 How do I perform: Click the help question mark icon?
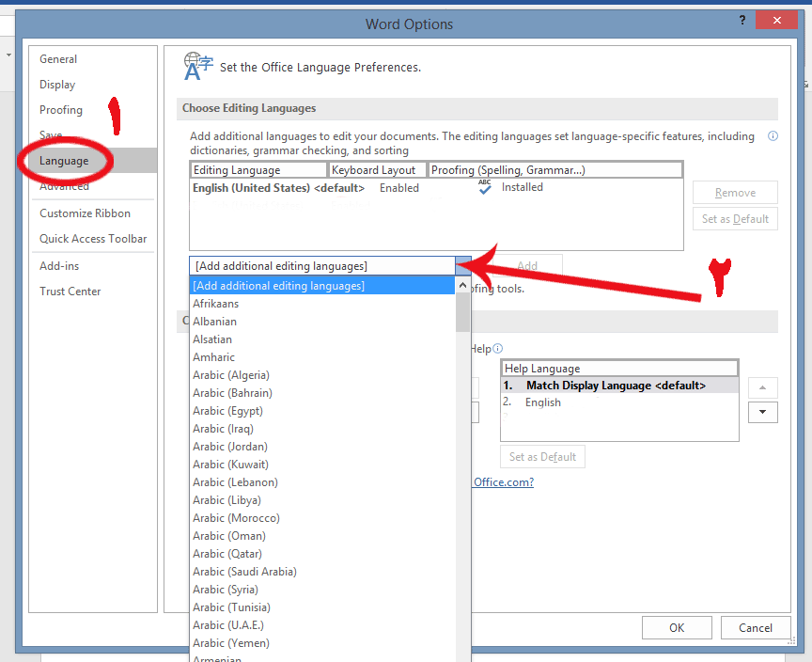pos(742,20)
